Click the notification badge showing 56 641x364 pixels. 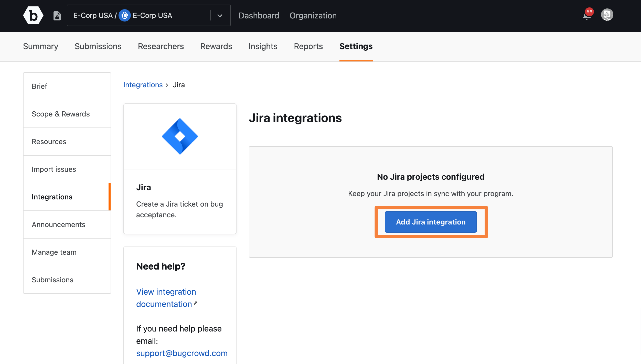pyautogui.click(x=589, y=11)
